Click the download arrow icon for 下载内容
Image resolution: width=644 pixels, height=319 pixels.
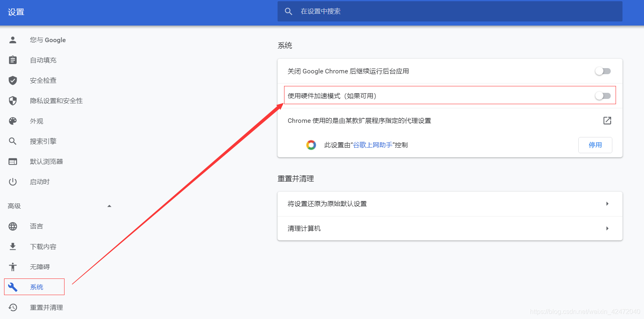point(13,246)
